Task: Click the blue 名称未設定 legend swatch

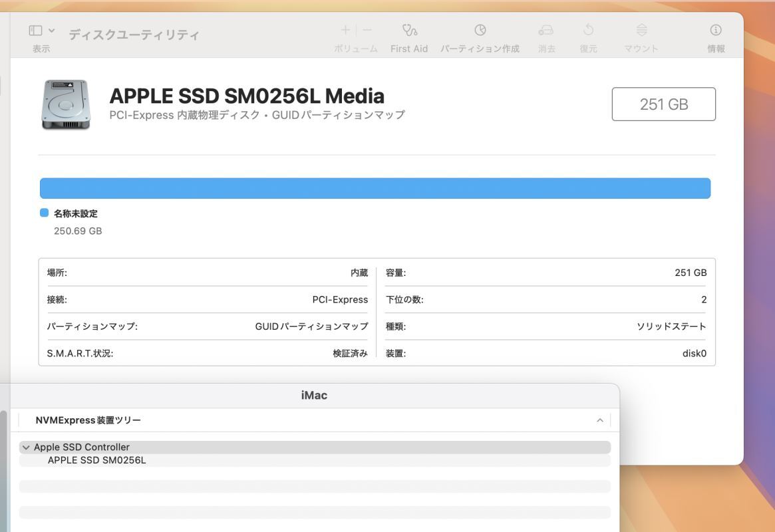Action: 44,213
